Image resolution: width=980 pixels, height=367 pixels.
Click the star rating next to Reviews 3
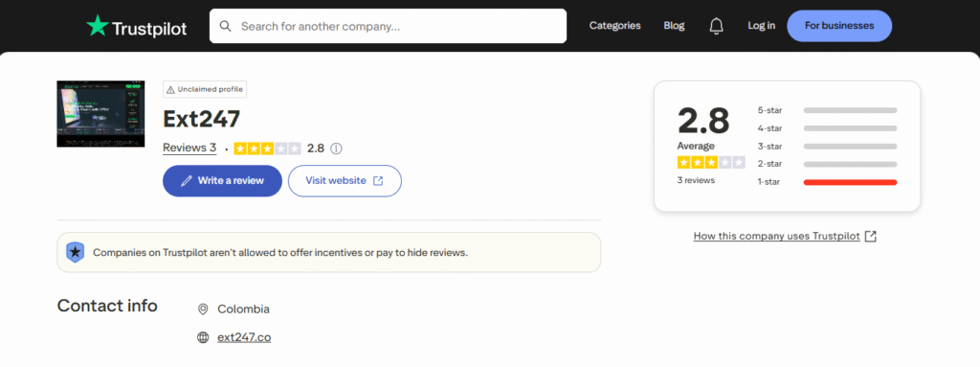point(268,149)
